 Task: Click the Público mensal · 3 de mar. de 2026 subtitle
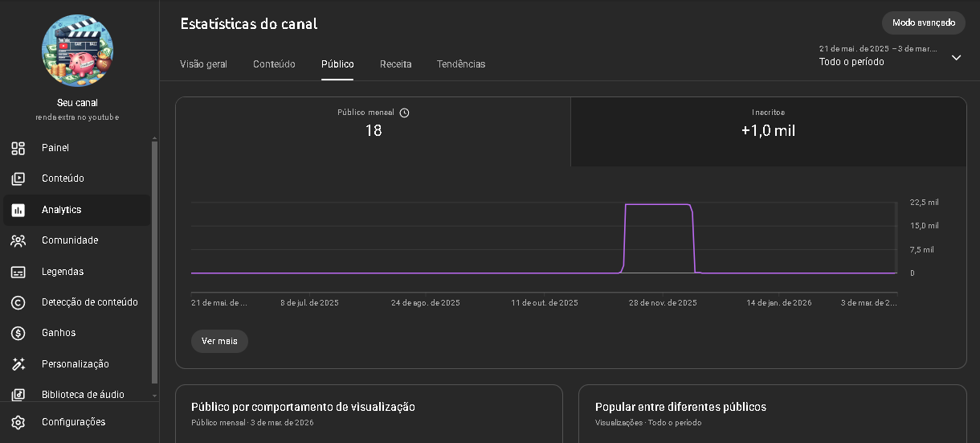(252, 423)
